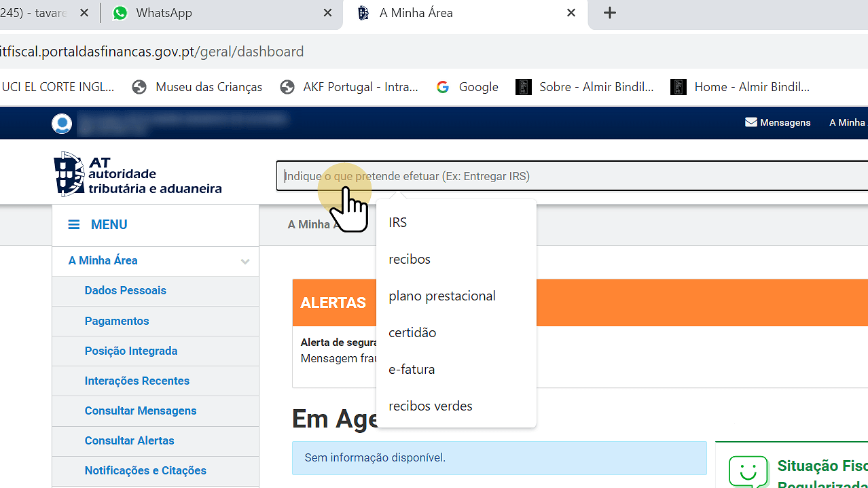868x488 pixels.
Task: Click the user profile avatar icon
Action: coord(62,124)
